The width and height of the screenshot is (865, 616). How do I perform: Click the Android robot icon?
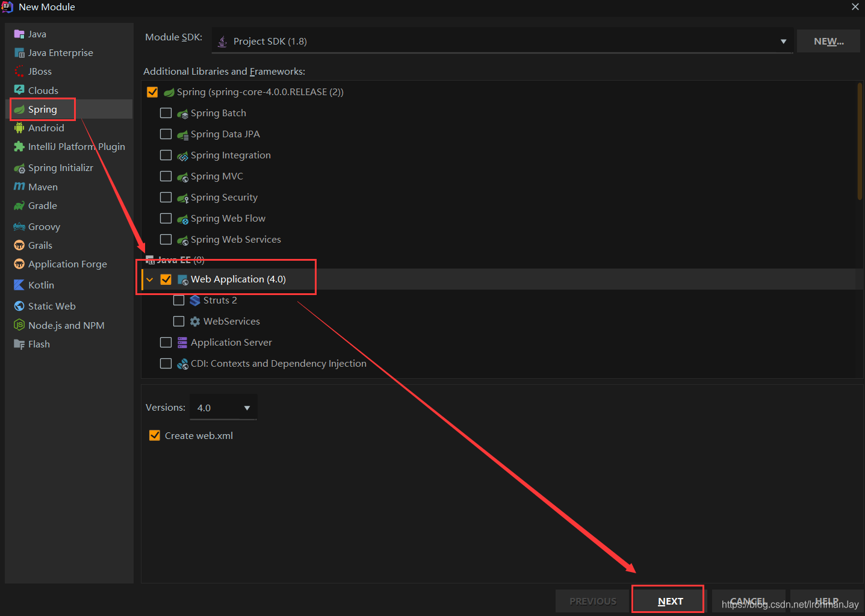point(19,128)
